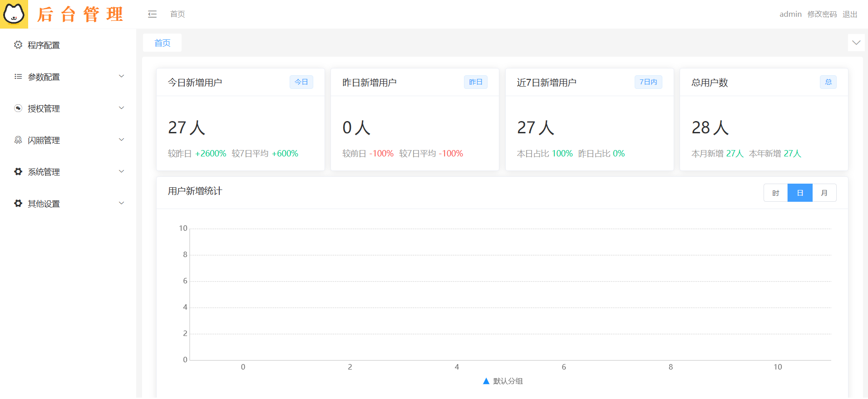Click the 其他设置 gear icon

tap(18, 204)
